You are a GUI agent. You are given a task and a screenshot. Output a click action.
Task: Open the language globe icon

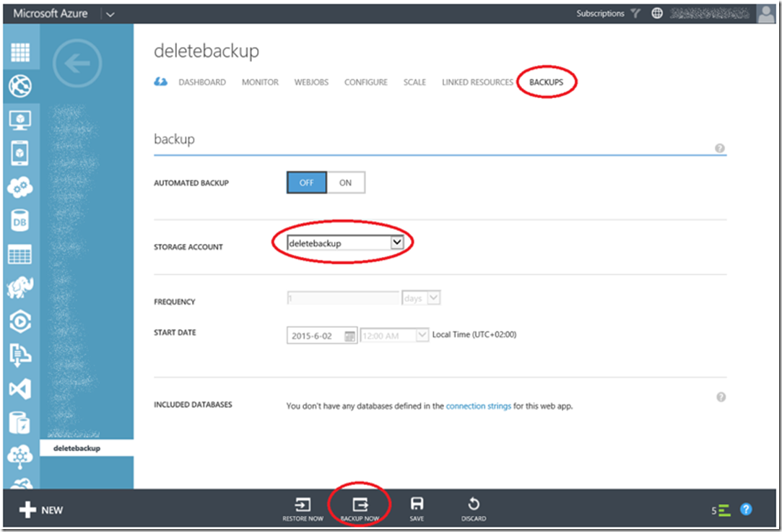[657, 14]
